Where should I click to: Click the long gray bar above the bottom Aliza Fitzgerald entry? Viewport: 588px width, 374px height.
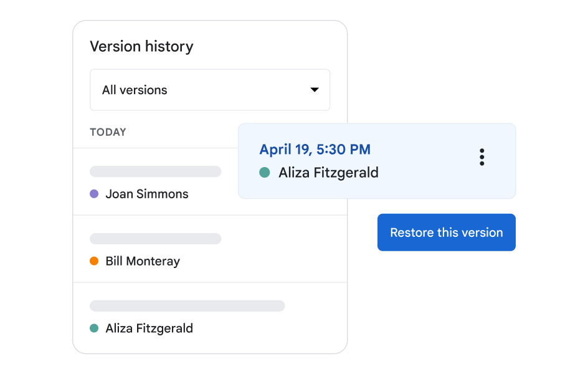pos(187,306)
